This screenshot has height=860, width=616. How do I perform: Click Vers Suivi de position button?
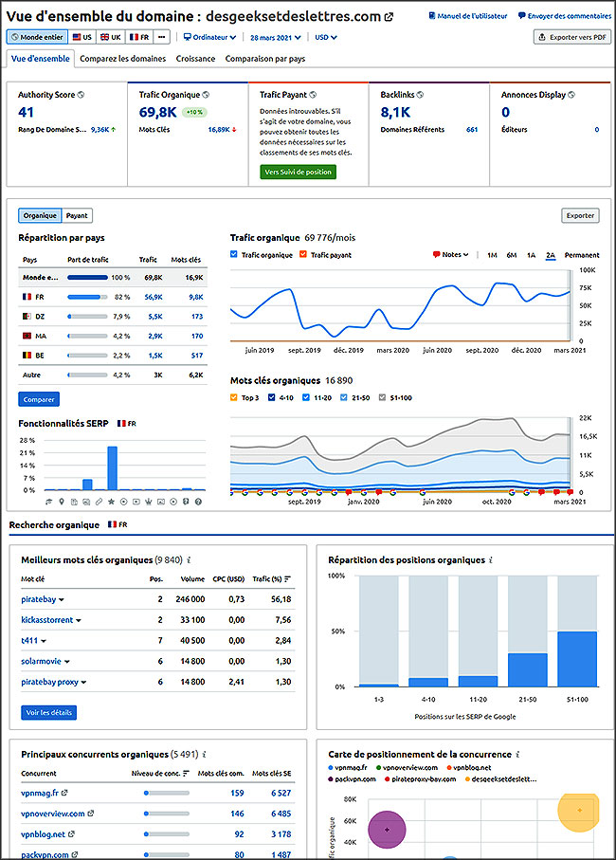coord(299,172)
